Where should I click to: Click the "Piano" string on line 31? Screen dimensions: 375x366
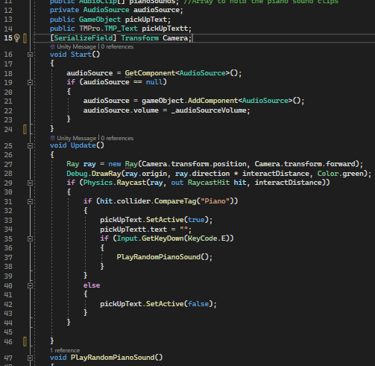(x=215, y=201)
